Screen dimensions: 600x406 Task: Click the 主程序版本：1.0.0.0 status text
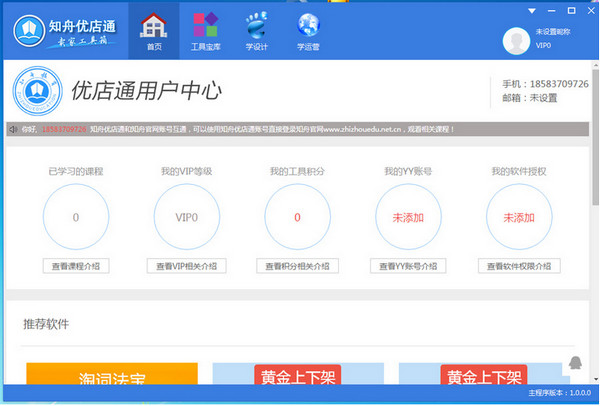tap(559, 393)
